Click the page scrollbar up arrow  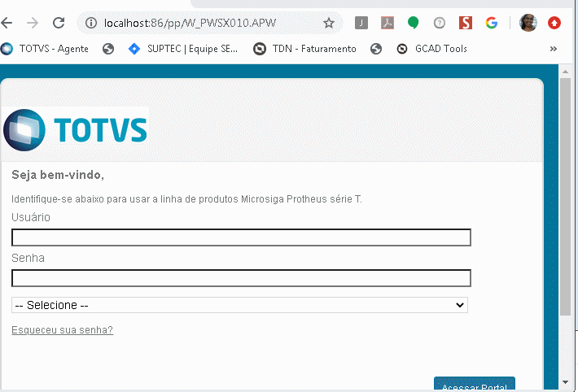click(x=565, y=72)
